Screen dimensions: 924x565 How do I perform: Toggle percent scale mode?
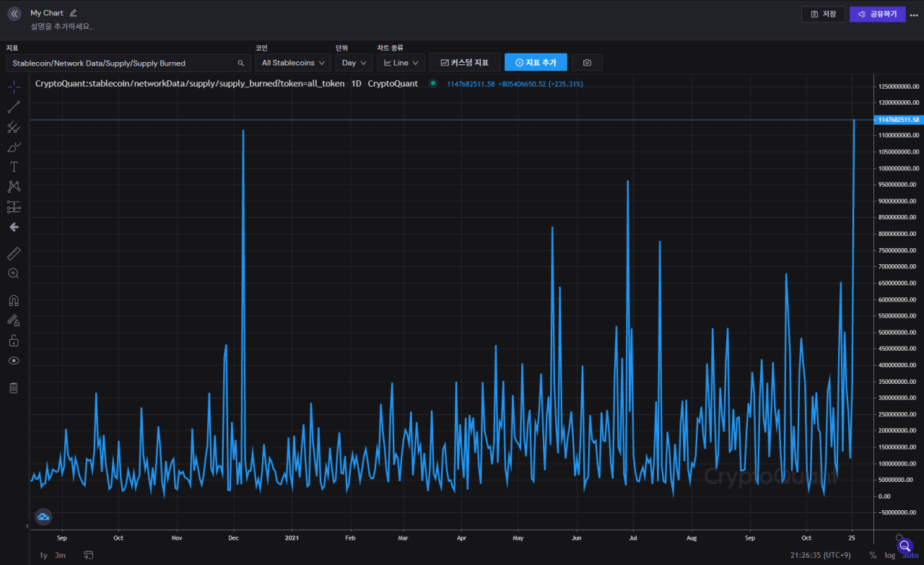coord(873,555)
